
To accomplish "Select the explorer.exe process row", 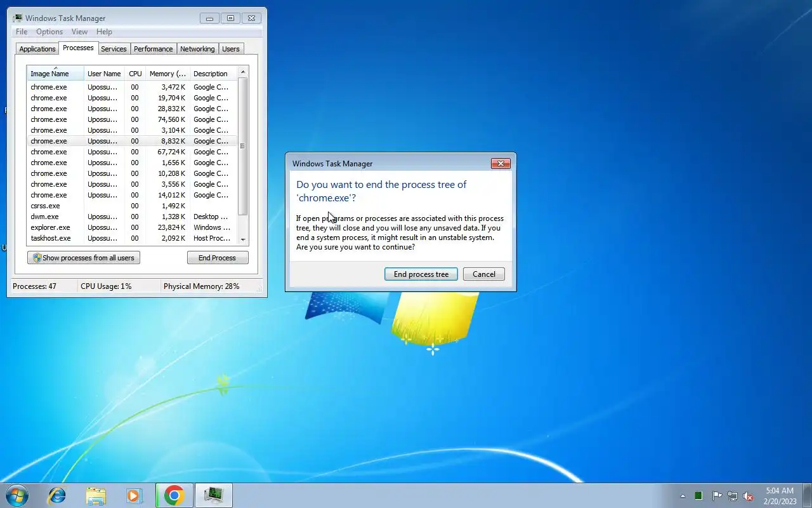I will pos(132,227).
